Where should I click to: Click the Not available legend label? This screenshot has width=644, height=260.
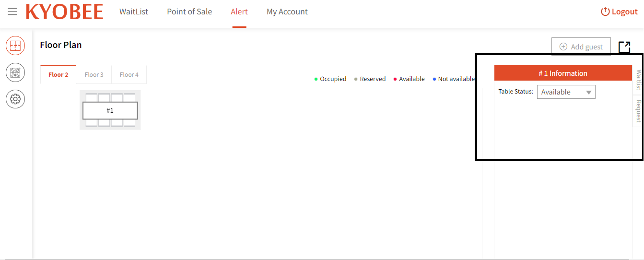click(456, 79)
